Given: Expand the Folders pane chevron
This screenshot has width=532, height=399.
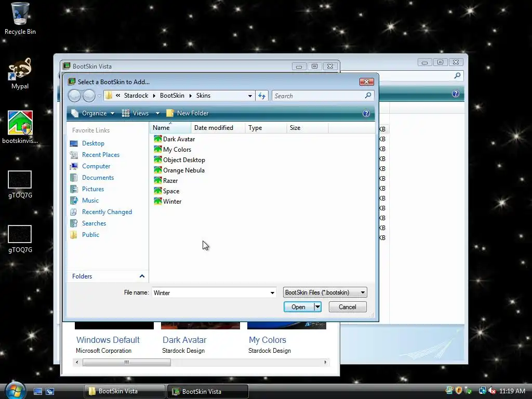Looking at the screenshot, I should (x=142, y=276).
